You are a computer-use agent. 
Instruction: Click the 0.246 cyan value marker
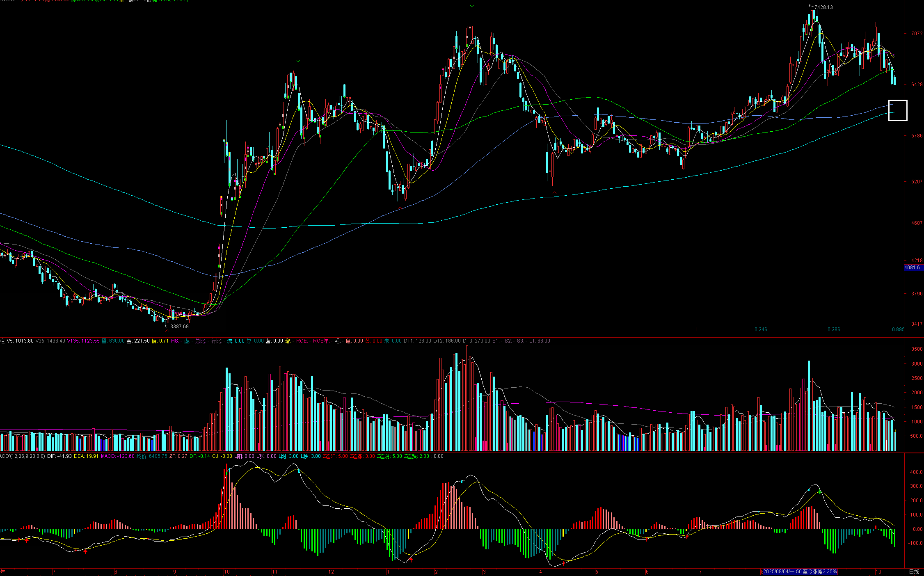tap(761, 329)
